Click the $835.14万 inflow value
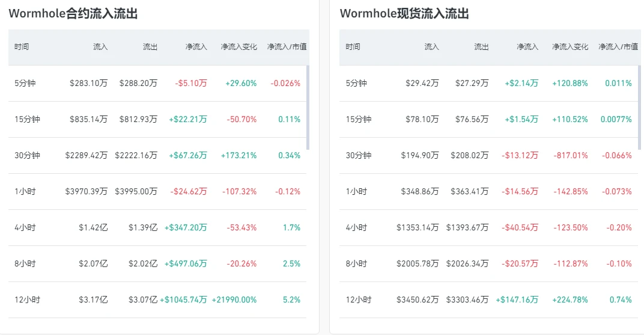This screenshot has width=644, height=335. coord(89,120)
